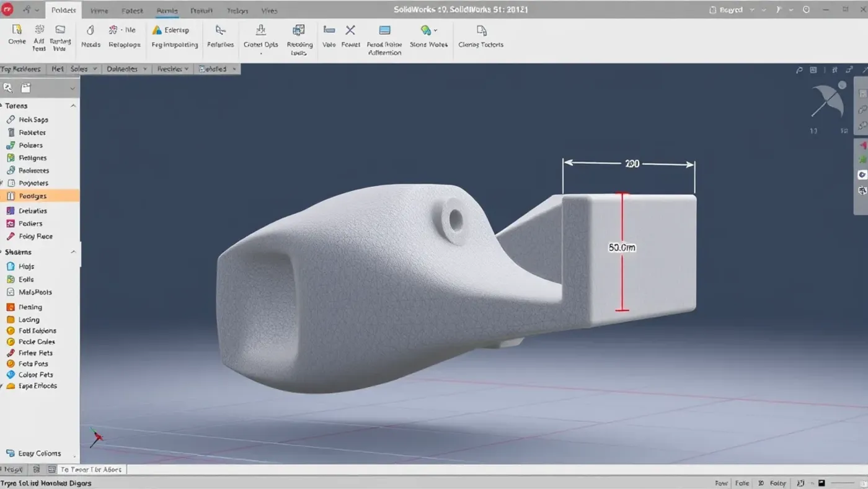Select "Hek Saps" in the left panel
Screen dimensions: 868x489
coord(33,120)
